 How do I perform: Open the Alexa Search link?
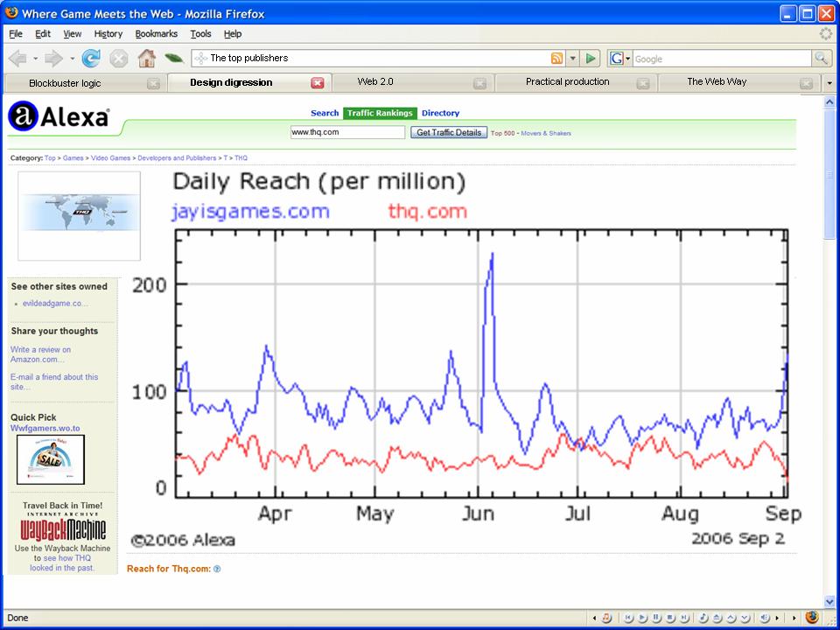[325, 113]
